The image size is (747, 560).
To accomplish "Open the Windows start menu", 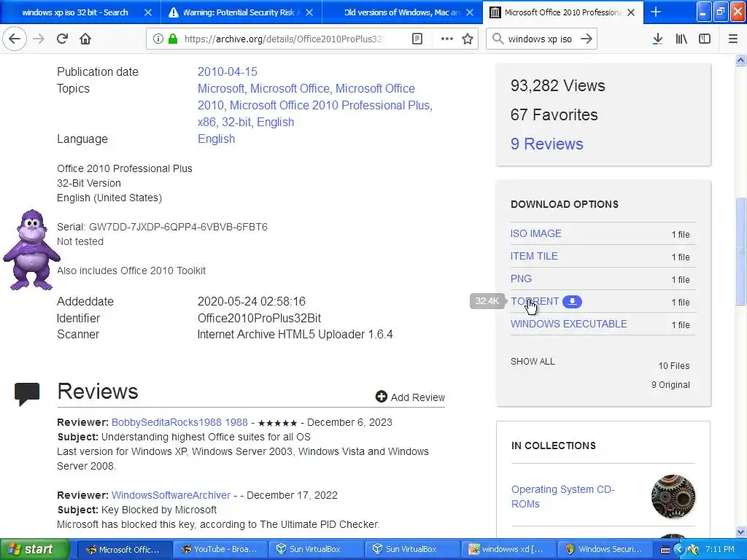I will pyautogui.click(x=35, y=549).
